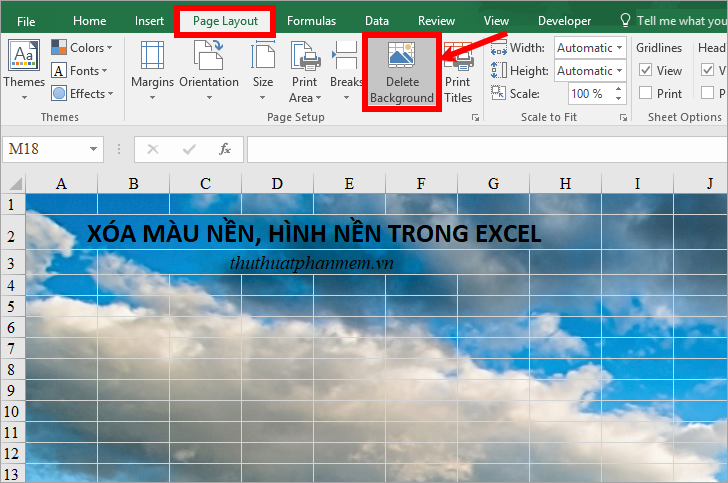Click inside the formula bar
728x483 pixels.
[x=487, y=149]
